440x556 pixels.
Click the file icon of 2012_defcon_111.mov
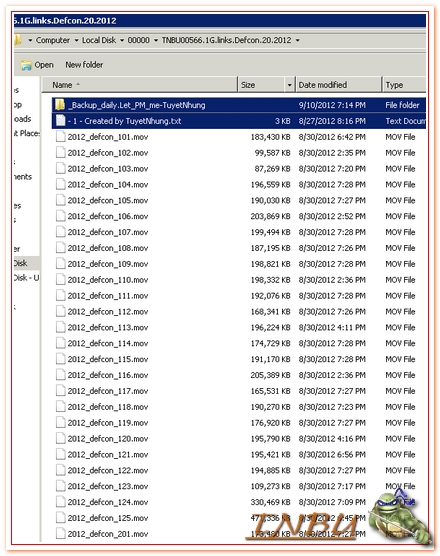[61, 295]
